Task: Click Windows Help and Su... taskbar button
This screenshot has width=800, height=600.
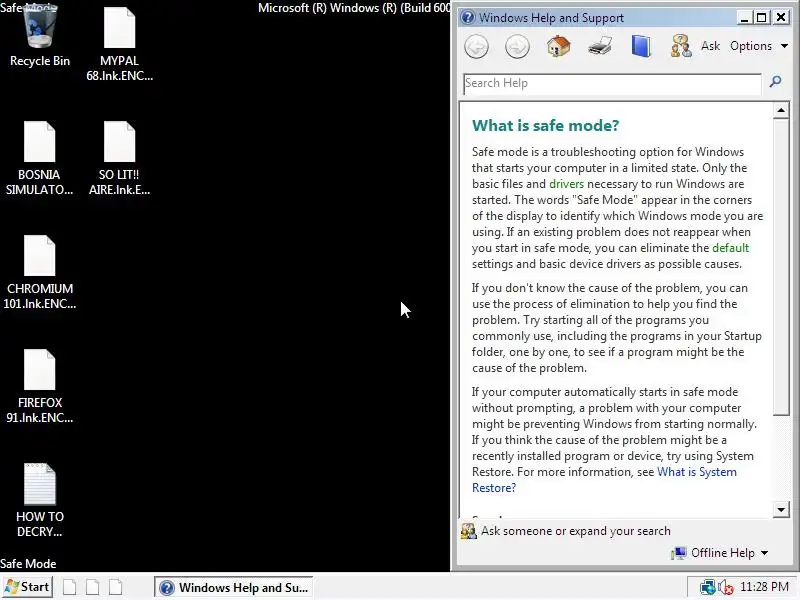Action: point(234,588)
